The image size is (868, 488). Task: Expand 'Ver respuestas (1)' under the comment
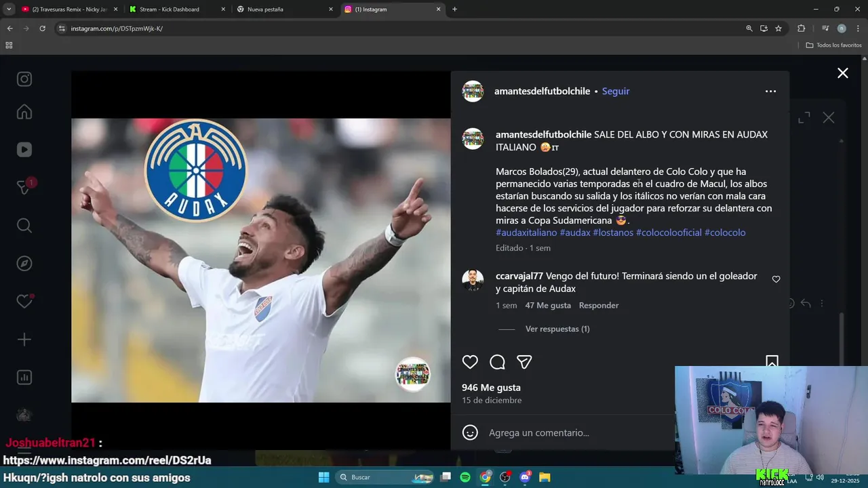pos(557,329)
